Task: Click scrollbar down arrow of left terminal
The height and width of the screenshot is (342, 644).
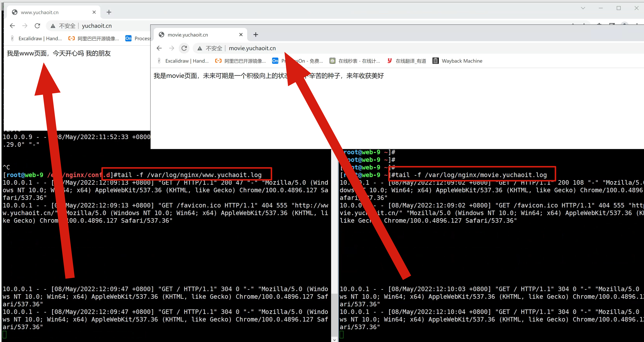Action: 334,340
